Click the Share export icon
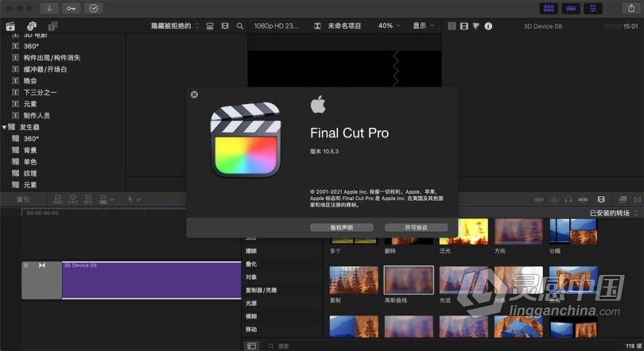The width and height of the screenshot is (644, 351). (x=631, y=8)
